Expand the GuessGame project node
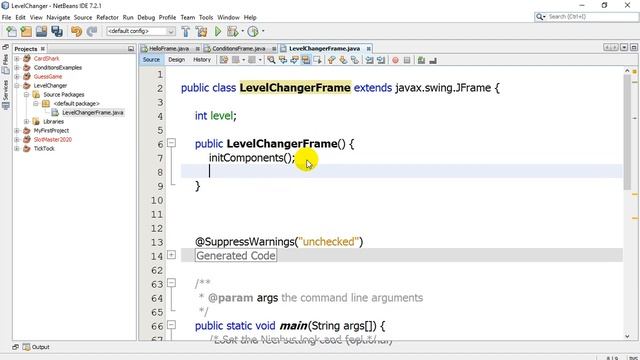 coord(17,77)
